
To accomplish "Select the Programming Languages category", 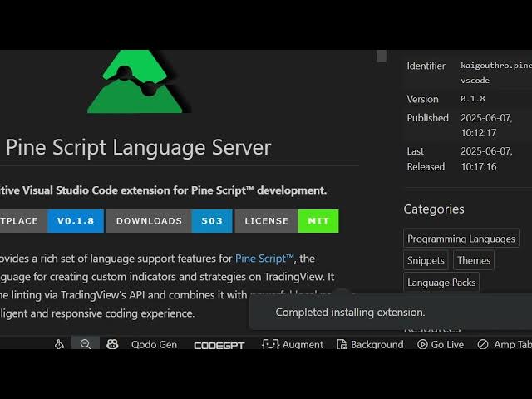I will coord(461,239).
